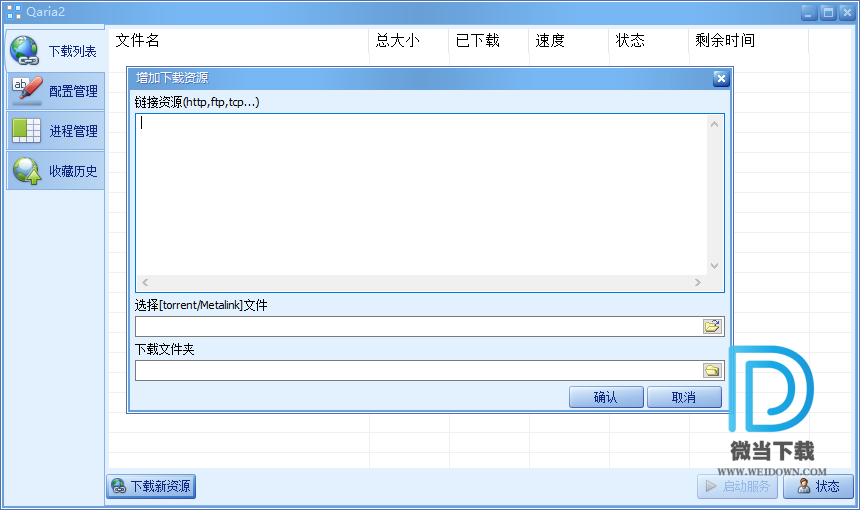Browse for download folder icon

[x=712, y=370]
